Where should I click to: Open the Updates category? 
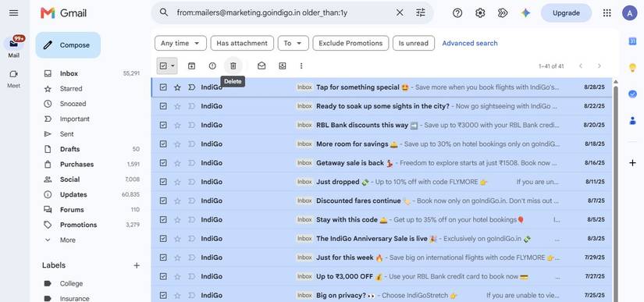coord(73,194)
